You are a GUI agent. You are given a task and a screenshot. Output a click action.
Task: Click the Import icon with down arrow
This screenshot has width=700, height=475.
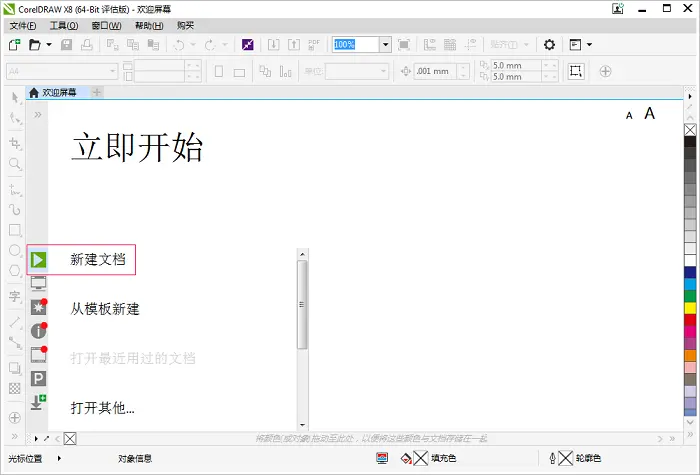[273, 44]
